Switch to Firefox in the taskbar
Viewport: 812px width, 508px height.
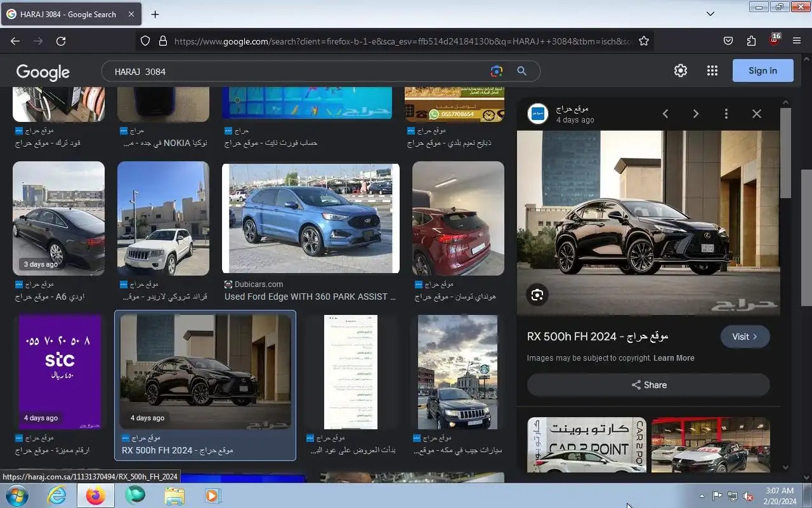coord(96,495)
